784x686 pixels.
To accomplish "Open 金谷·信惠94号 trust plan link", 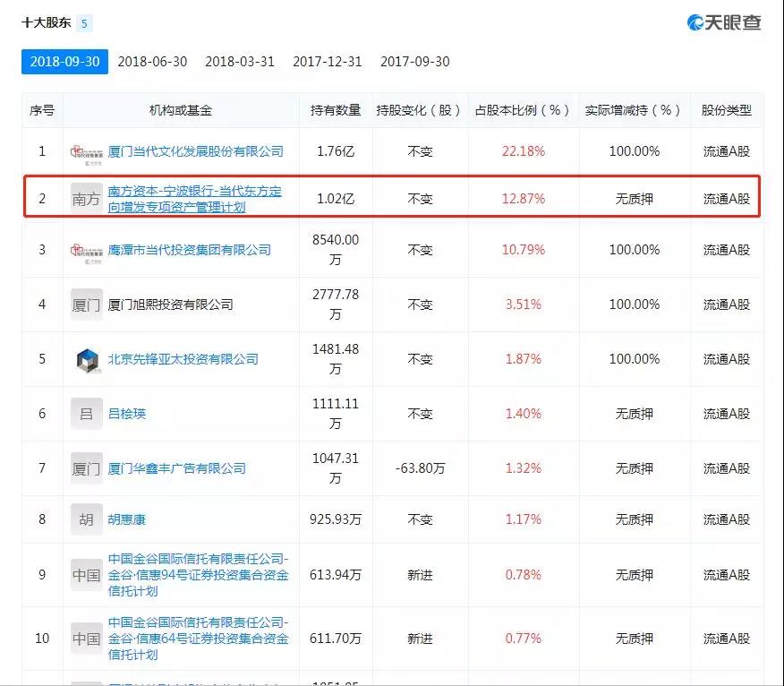I will [x=198, y=575].
